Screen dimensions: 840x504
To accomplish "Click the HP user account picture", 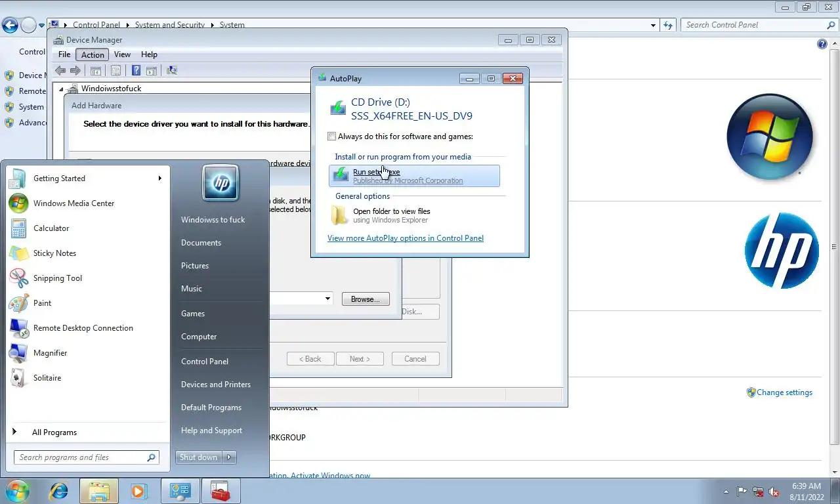I will (221, 183).
